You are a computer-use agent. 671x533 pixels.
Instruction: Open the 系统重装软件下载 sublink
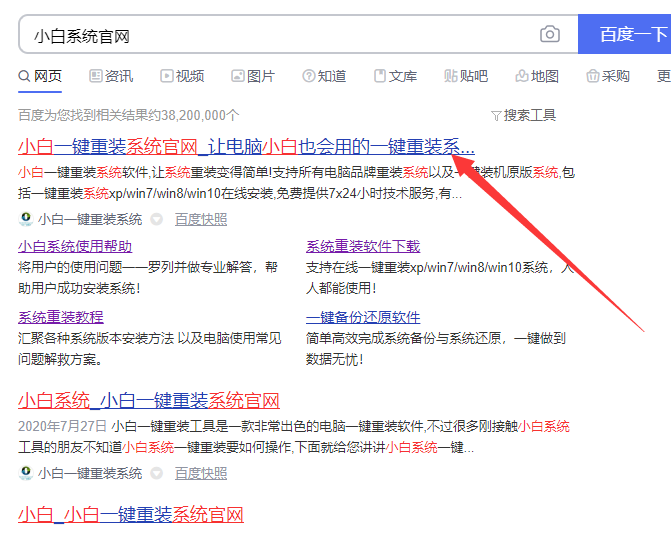pyautogui.click(x=363, y=246)
